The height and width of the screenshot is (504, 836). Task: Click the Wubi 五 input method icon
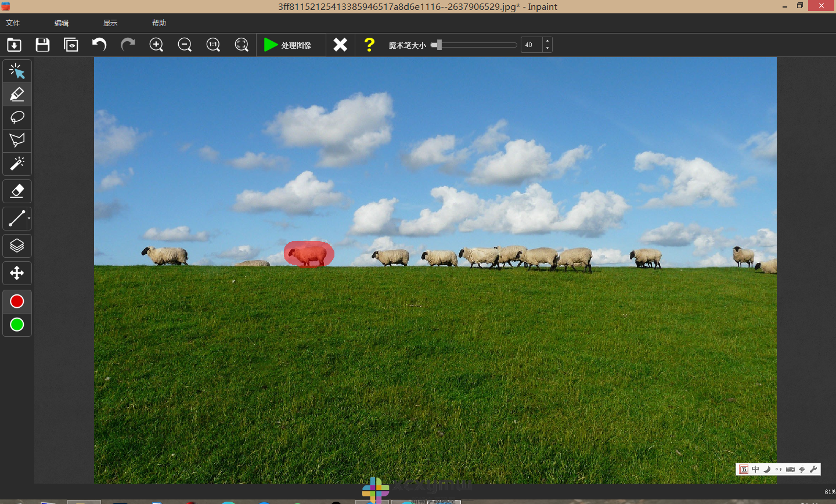pos(744,469)
